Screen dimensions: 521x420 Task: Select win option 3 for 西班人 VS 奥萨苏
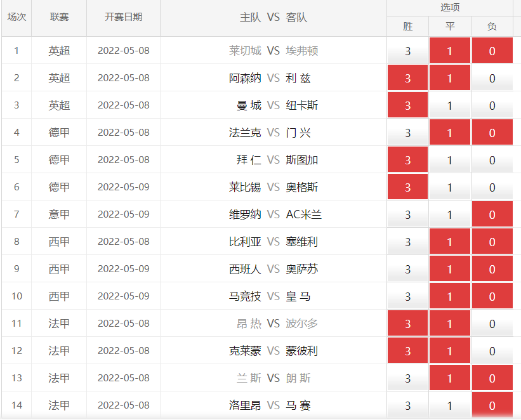(407, 268)
